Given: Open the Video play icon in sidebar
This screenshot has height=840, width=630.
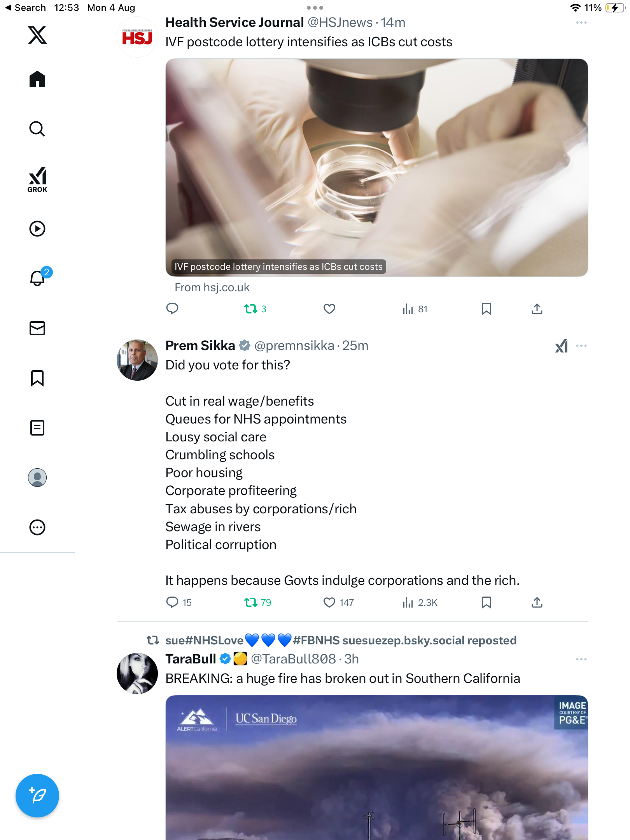Looking at the screenshot, I should click(37, 229).
